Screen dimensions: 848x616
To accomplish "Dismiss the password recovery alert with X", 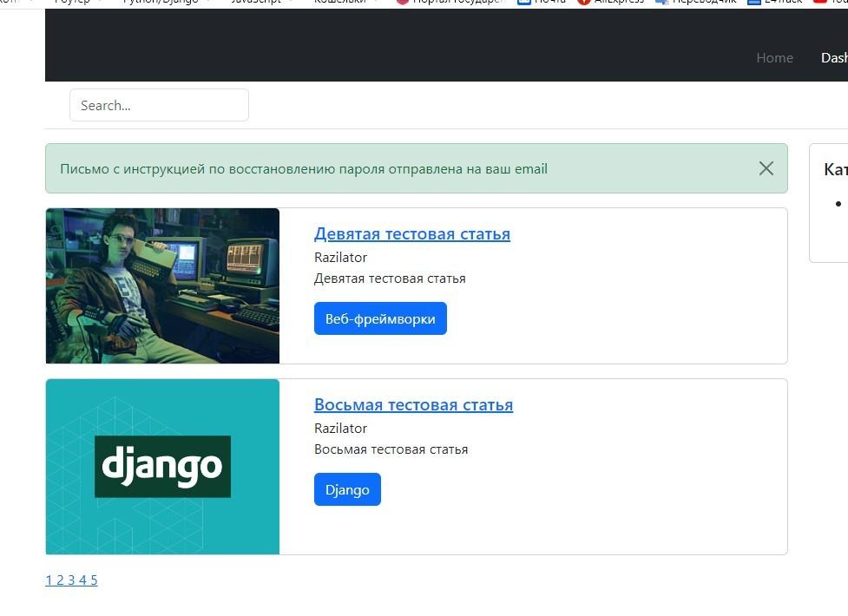I will pyautogui.click(x=766, y=168).
